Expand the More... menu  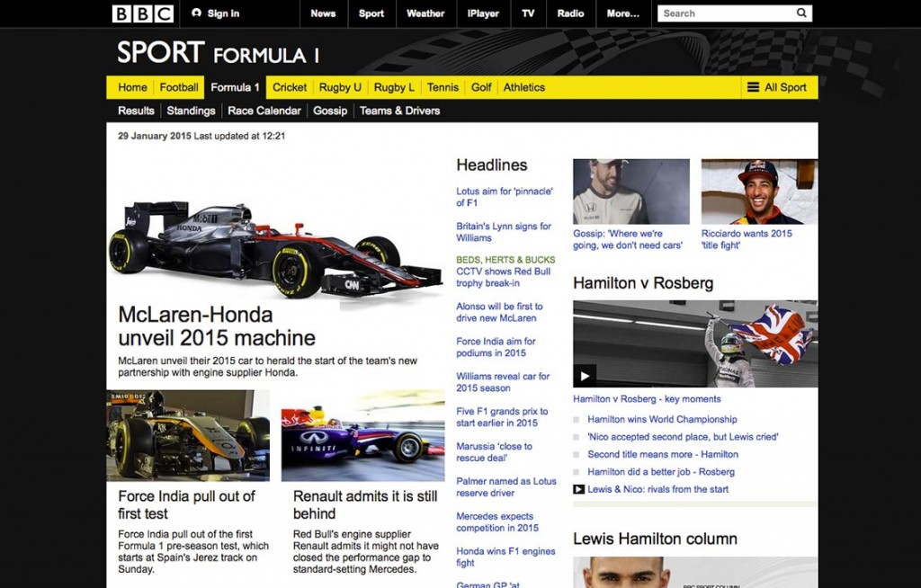click(x=623, y=13)
